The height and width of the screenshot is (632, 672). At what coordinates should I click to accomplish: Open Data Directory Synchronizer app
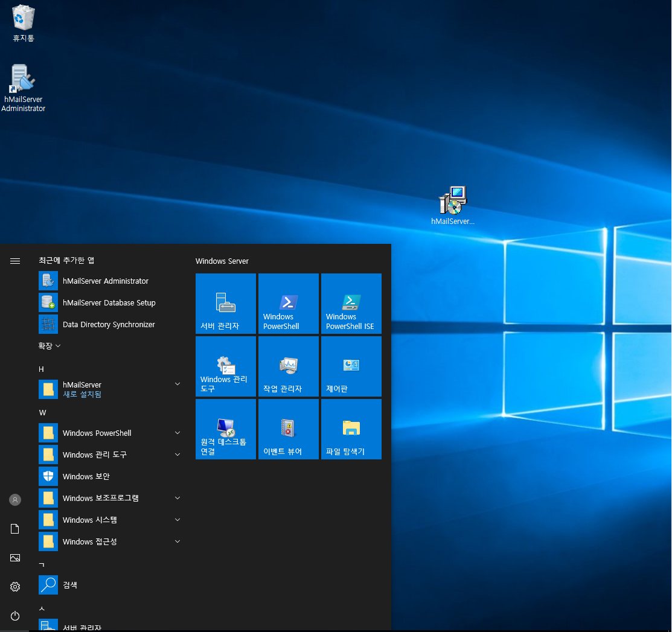click(x=110, y=324)
